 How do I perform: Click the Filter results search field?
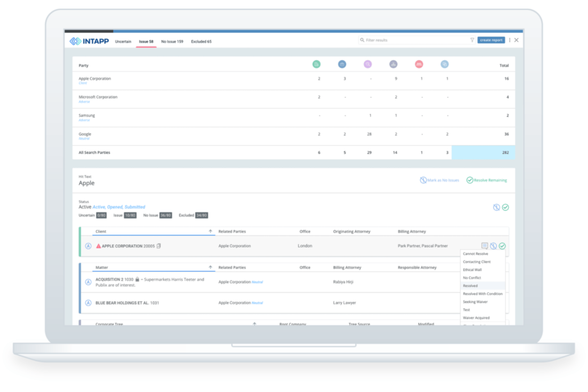click(416, 40)
